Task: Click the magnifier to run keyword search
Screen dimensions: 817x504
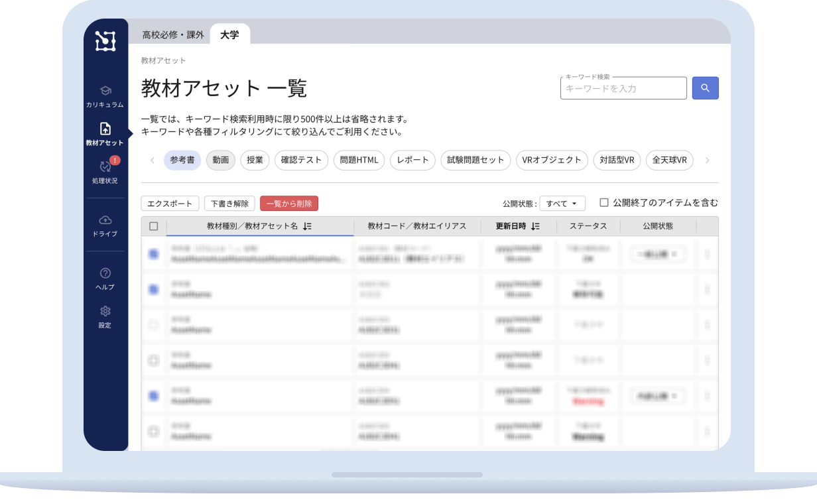Action: [x=705, y=88]
